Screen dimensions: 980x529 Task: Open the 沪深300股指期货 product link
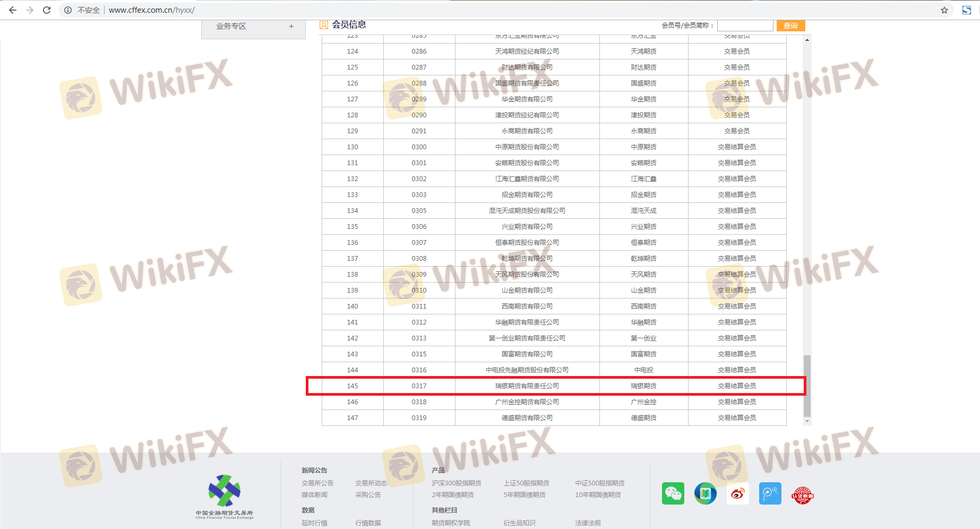click(456, 483)
